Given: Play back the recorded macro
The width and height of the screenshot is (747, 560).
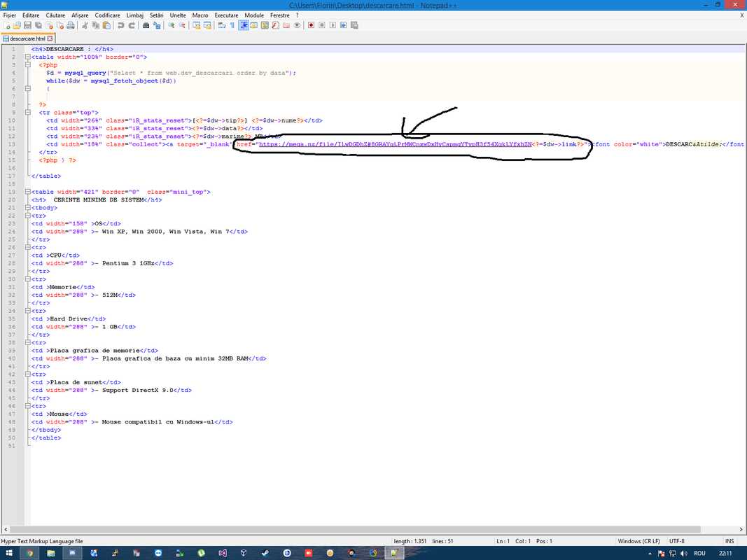Looking at the screenshot, I should pyautogui.click(x=333, y=25).
